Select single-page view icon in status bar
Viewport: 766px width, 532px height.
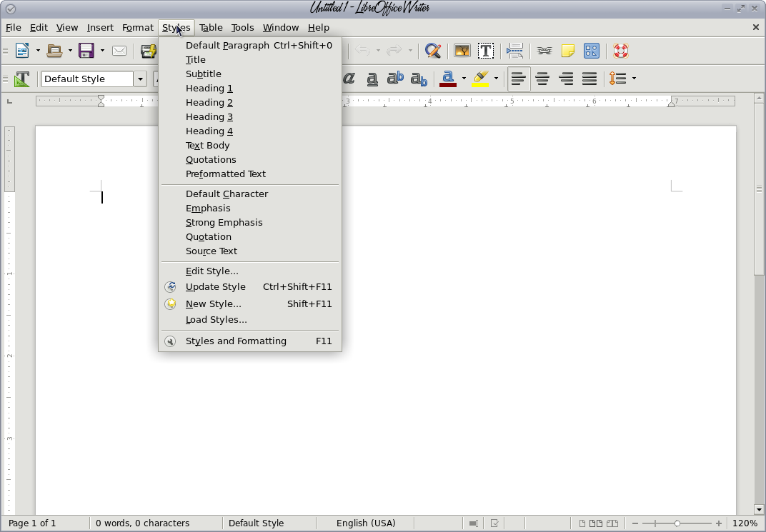pyautogui.click(x=582, y=523)
